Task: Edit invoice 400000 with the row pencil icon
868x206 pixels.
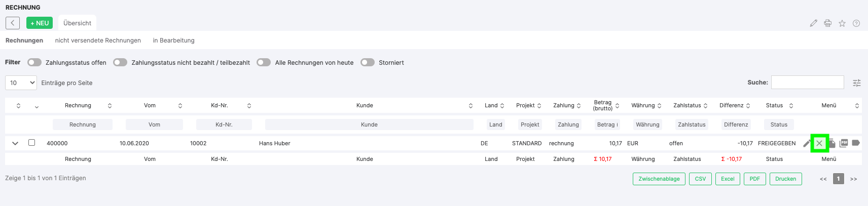Action: tap(807, 143)
